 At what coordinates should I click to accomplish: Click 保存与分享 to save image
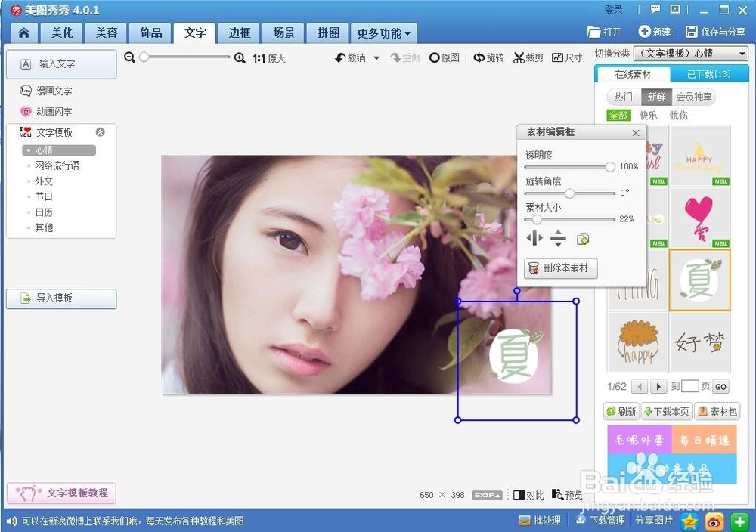715,32
